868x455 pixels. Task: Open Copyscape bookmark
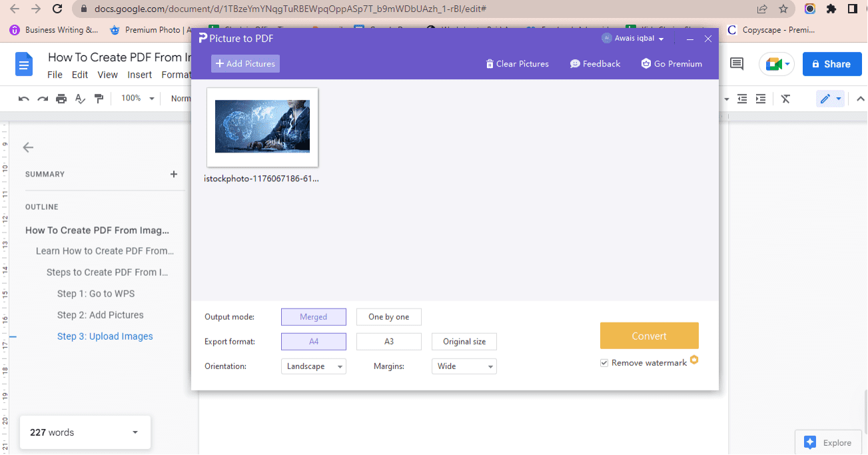coord(771,30)
